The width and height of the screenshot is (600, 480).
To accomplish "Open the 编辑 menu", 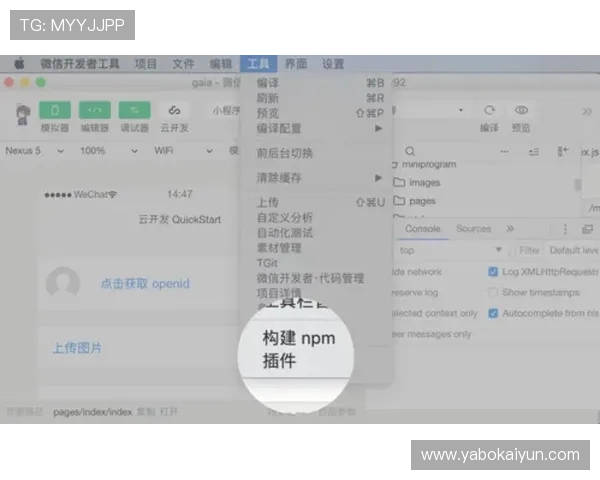I will [x=221, y=64].
